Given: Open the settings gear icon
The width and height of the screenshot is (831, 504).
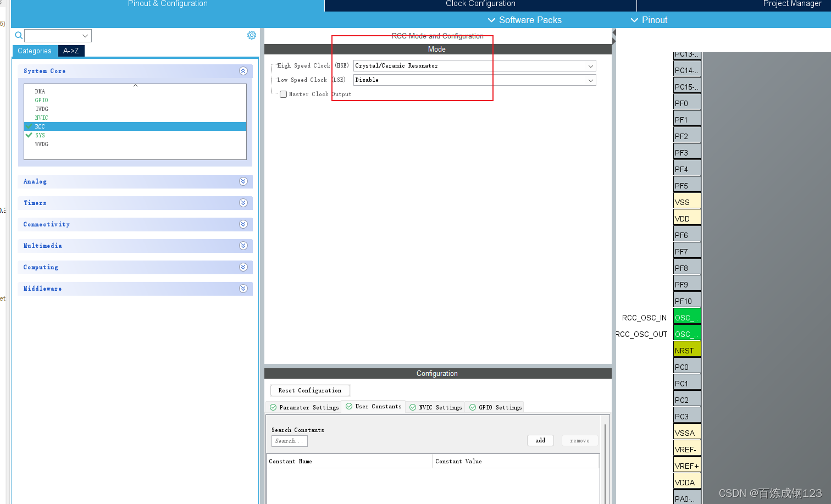Looking at the screenshot, I should [x=252, y=35].
